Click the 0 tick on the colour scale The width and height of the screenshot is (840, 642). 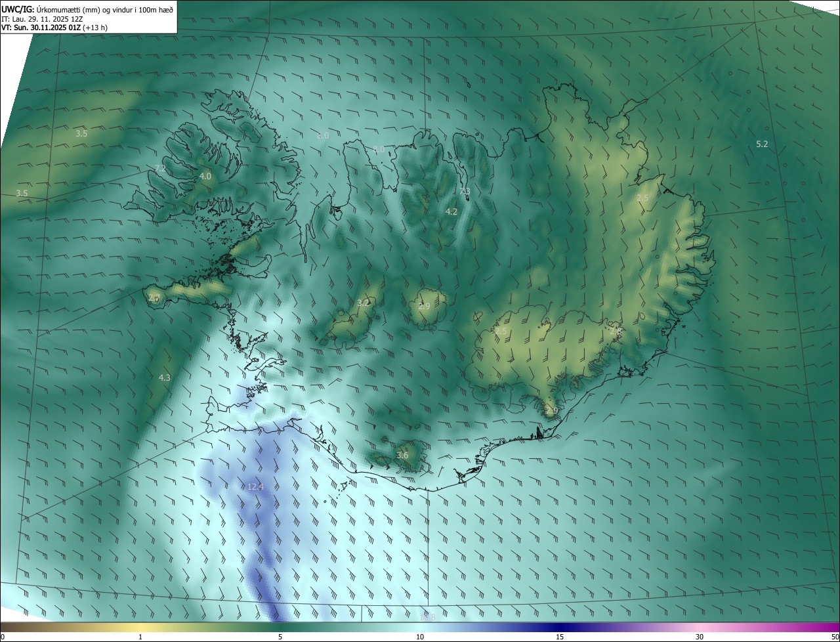coord(2,637)
